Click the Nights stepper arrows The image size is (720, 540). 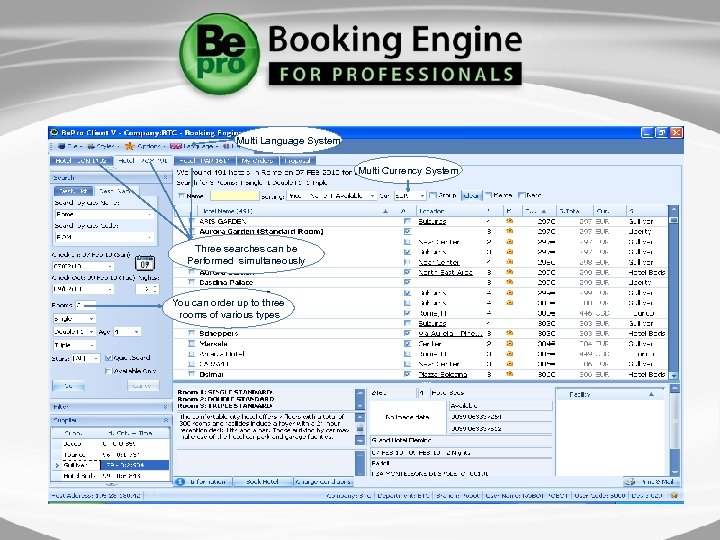coord(155,289)
